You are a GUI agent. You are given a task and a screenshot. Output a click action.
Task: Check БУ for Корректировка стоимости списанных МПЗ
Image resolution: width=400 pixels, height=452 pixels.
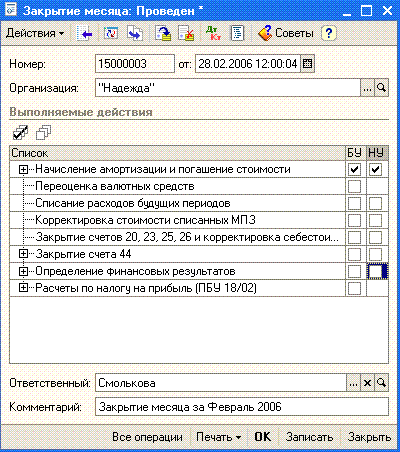click(x=354, y=220)
